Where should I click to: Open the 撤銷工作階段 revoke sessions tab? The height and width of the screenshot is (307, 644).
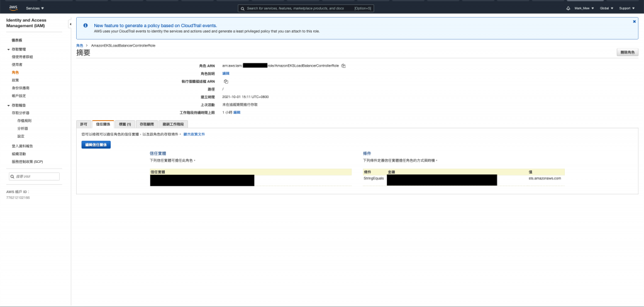173,124
